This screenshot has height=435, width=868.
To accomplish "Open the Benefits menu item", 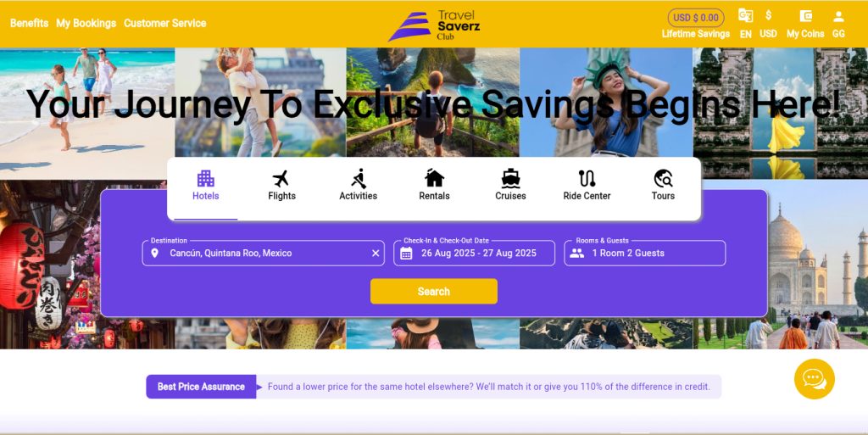I will [x=30, y=23].
